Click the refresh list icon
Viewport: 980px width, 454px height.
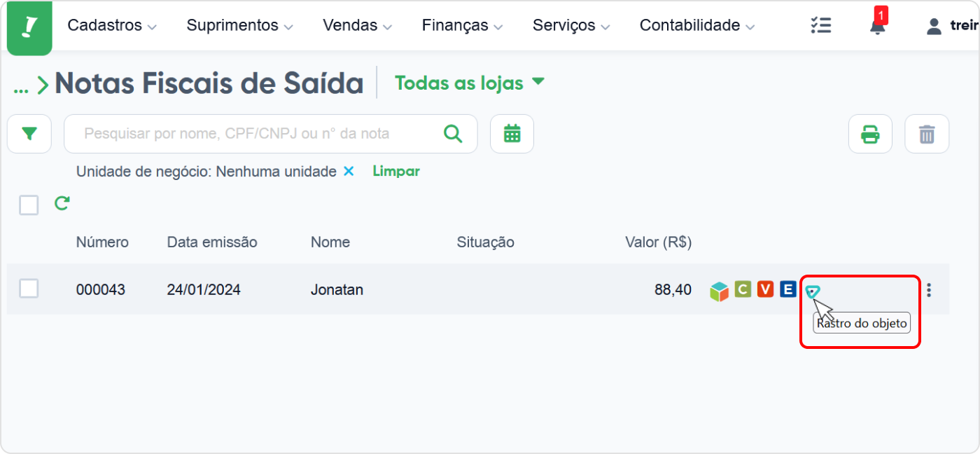point(62,204)
